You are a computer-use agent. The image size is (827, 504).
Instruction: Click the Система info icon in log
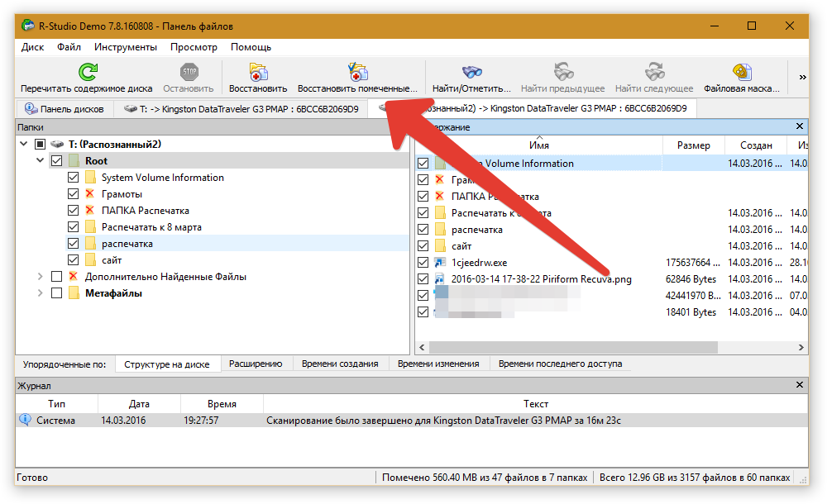[25, 420]
